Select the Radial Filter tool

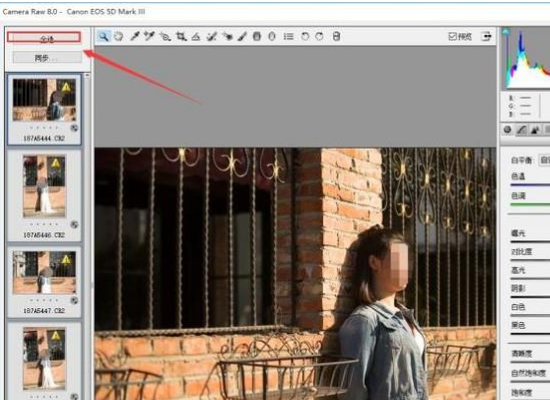click(271, 36)
